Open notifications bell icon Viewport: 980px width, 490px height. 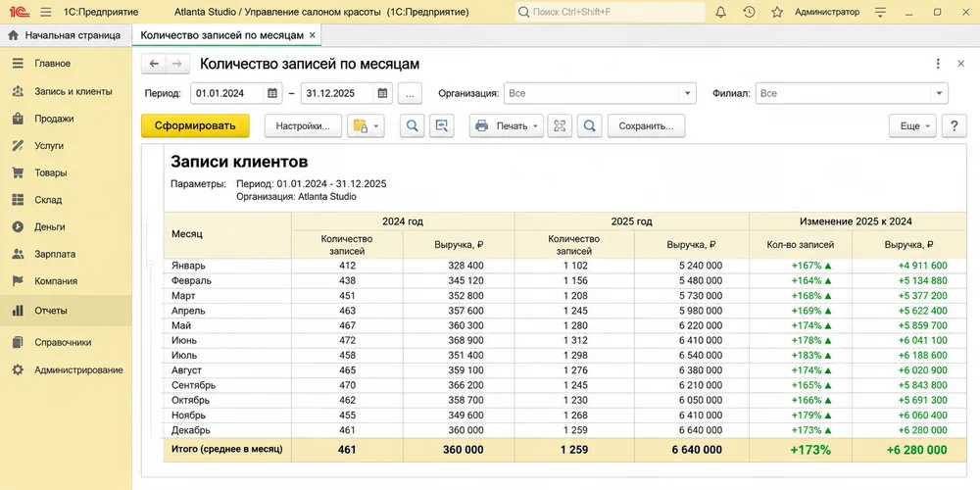[720, 12]
